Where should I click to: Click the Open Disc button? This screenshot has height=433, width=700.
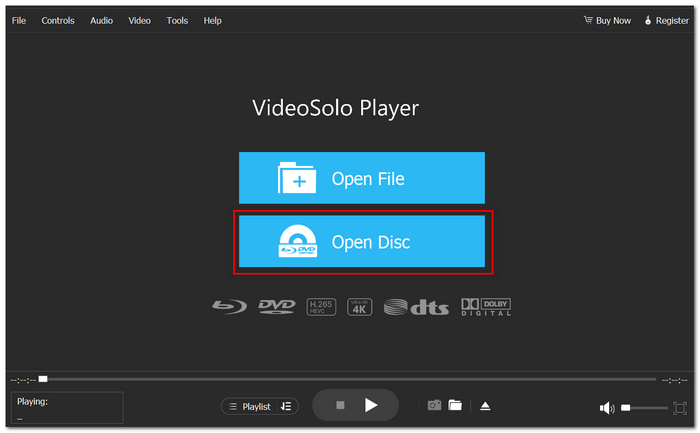362,241
